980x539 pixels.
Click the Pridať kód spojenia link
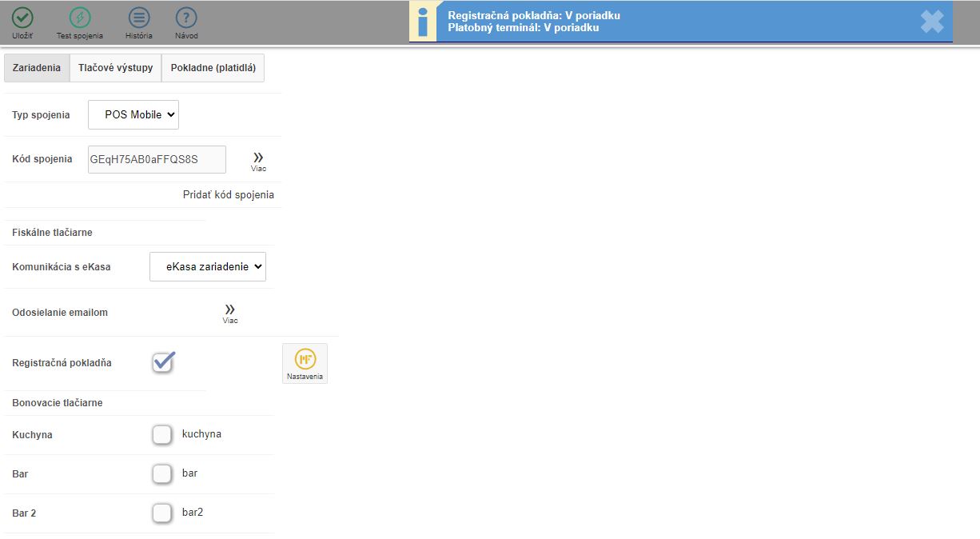tap(228, 195)
